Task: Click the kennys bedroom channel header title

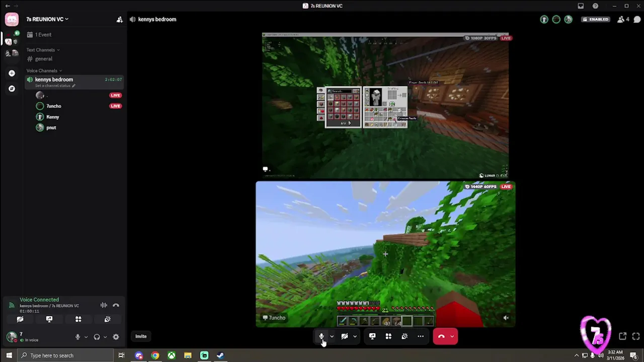Action: point(157,20)
